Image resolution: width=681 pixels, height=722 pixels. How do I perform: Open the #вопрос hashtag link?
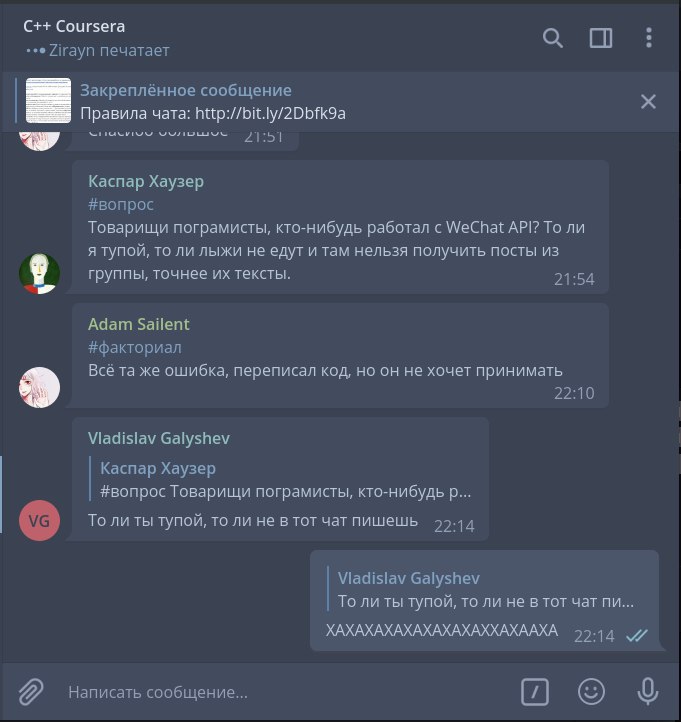(x=121, y=204)
